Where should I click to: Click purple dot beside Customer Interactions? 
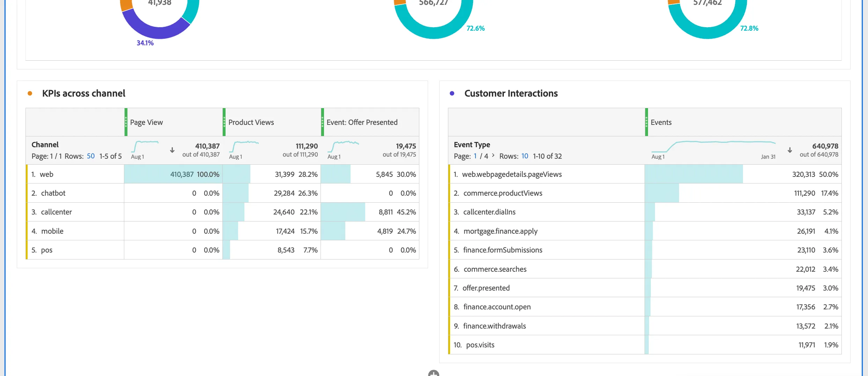[x=452, y=93]
